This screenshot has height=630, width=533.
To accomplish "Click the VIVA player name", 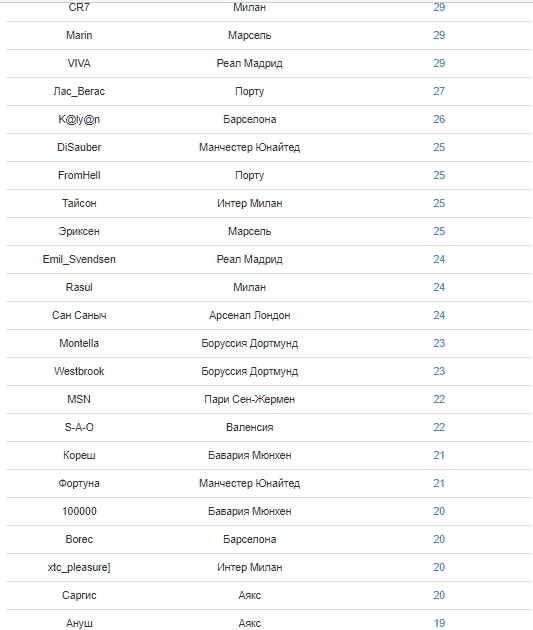I will tap(79, 63).
